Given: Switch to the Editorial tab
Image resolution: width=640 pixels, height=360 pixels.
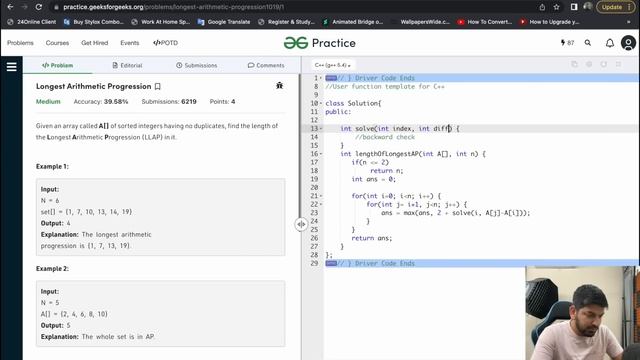Looking at the screenshot, I should coord(127,65).
